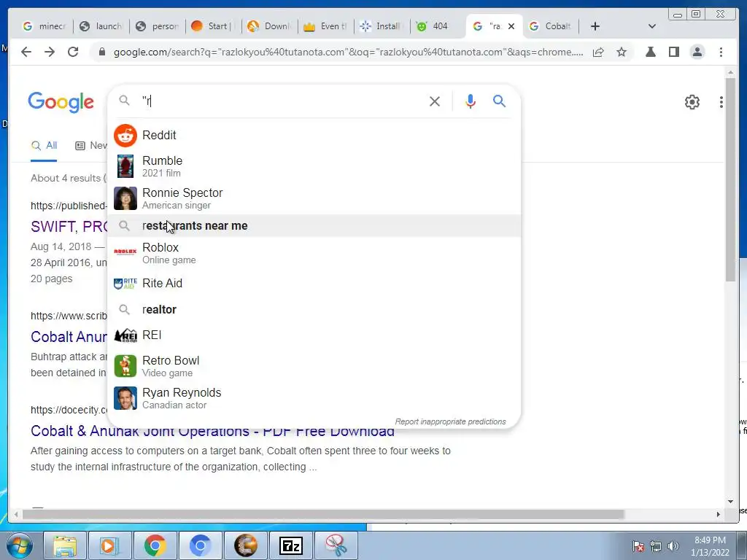Viewport: 747px width, 560px height.
Task: Click the Google logo
Action: (x=61, y=102)
